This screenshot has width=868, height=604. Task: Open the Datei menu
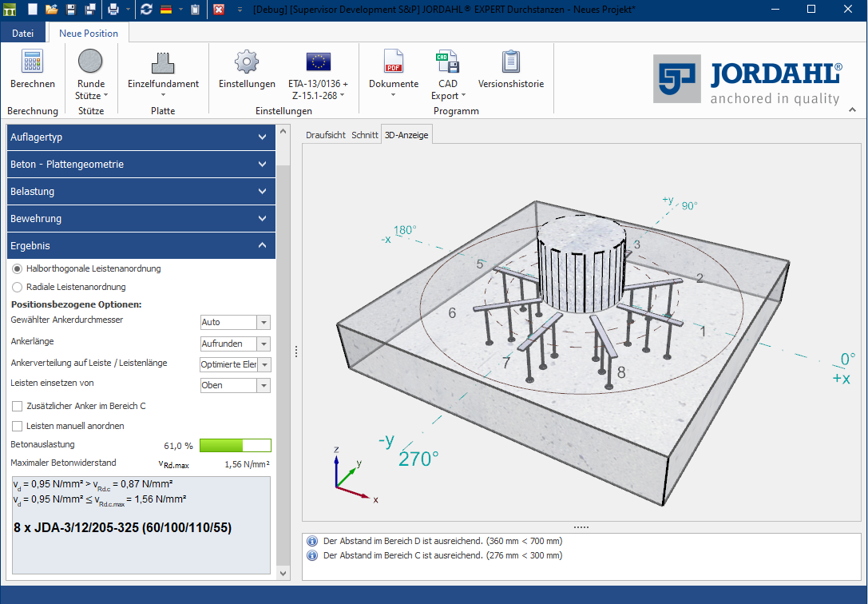(x=22, y=34)
